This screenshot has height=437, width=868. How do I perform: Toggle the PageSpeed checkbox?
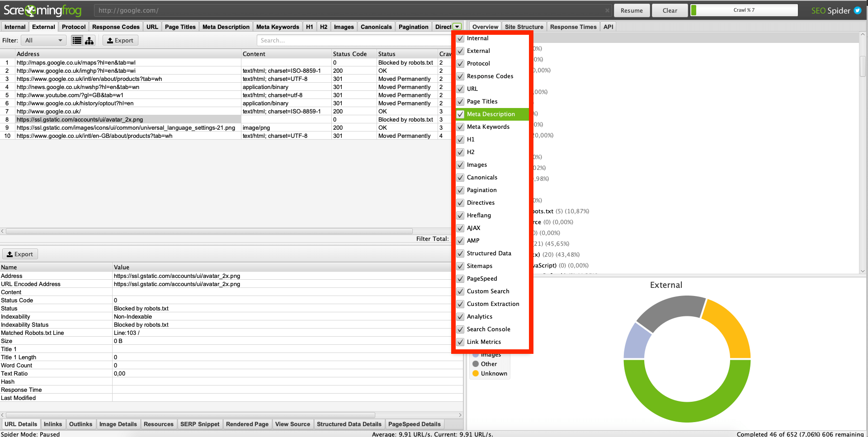click(460, 279)
